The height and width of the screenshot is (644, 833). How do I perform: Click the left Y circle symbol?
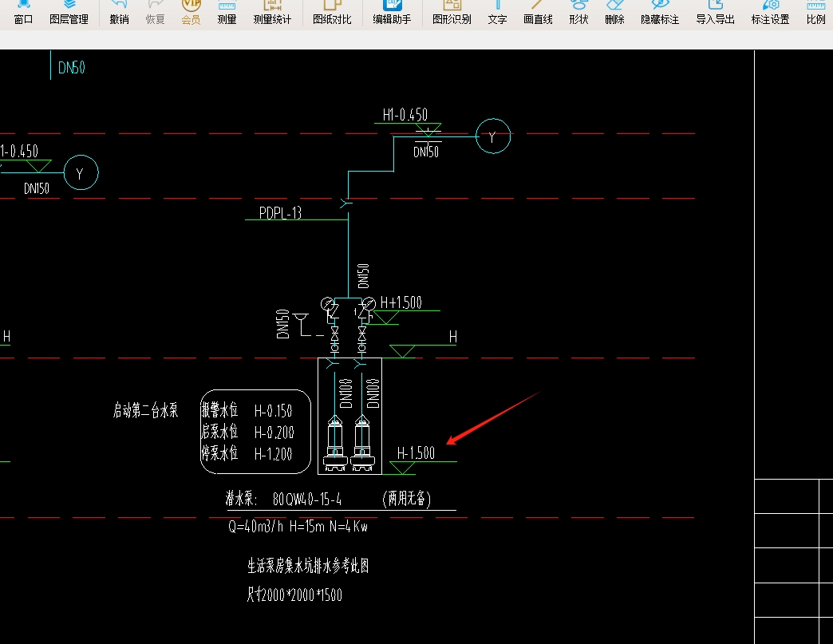pyautogui.click(x=81, y=172)
